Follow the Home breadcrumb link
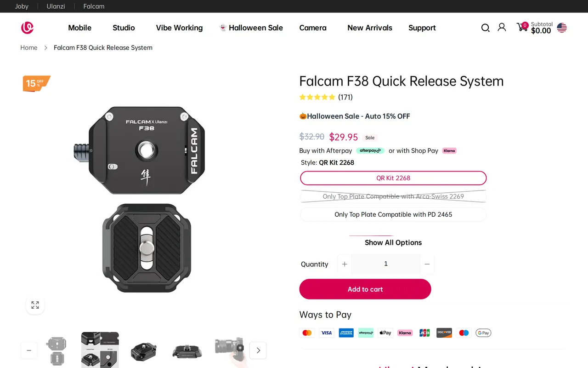Viewport: 588px width, 368px height. coord(28,47)
